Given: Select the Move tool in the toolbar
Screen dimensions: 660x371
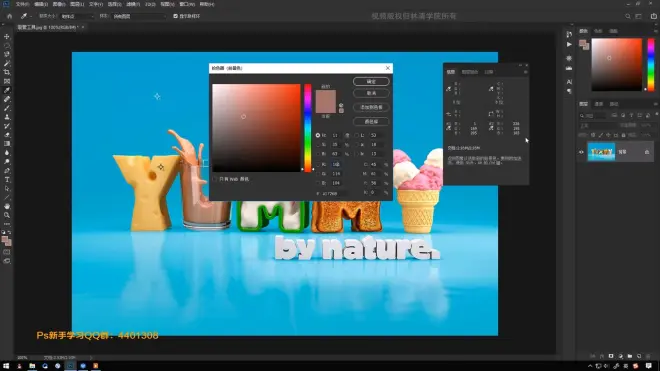Looking at the screenshot, I should (7, 37).
